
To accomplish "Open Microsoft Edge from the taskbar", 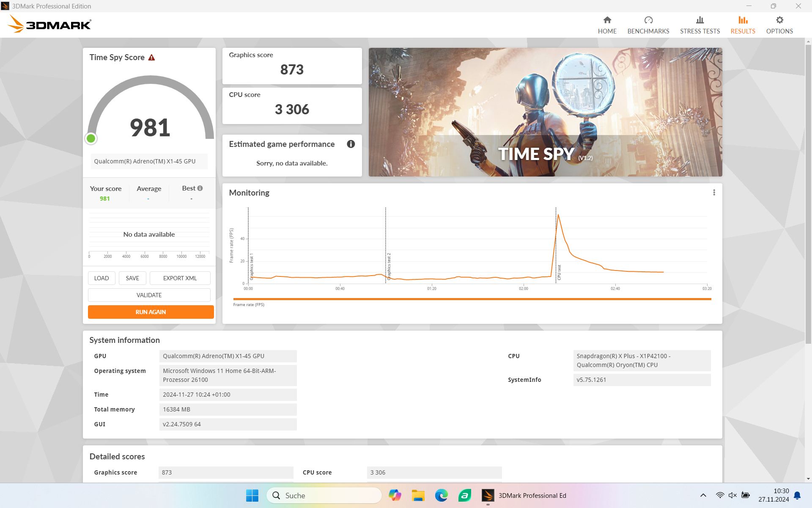I will pyautogui.click(x=441, y=495).
